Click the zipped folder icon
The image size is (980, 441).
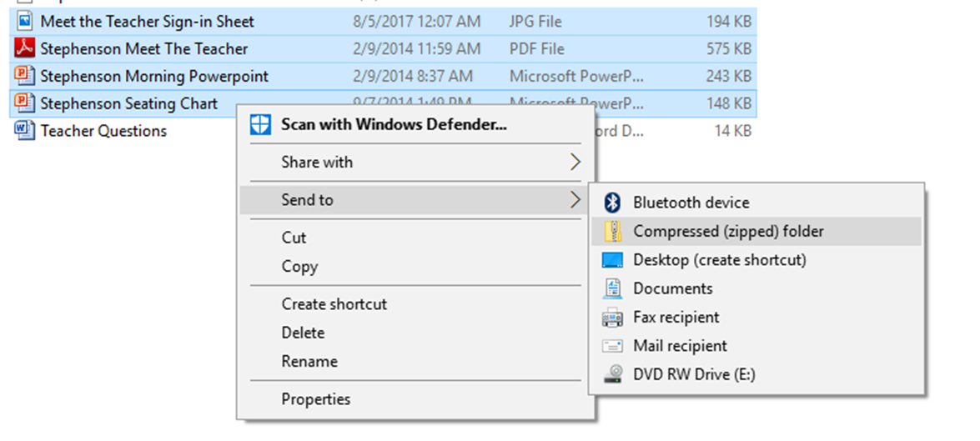pos(612,231)
